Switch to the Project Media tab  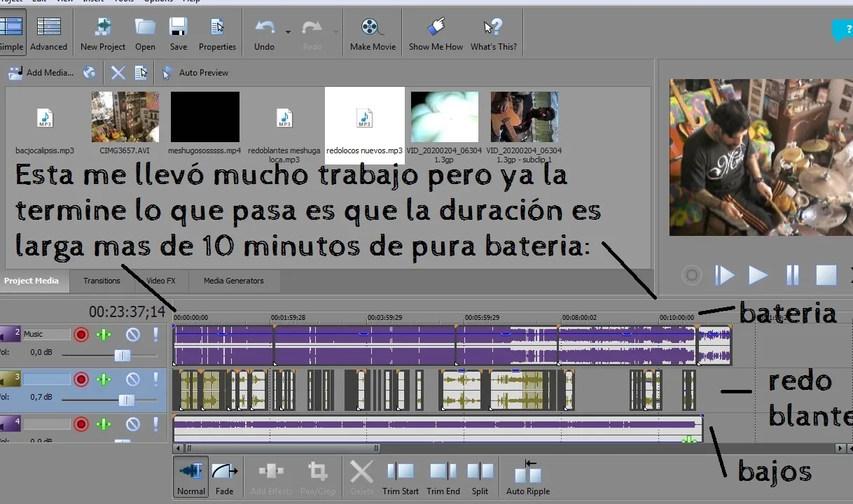[x=32, y=281]
